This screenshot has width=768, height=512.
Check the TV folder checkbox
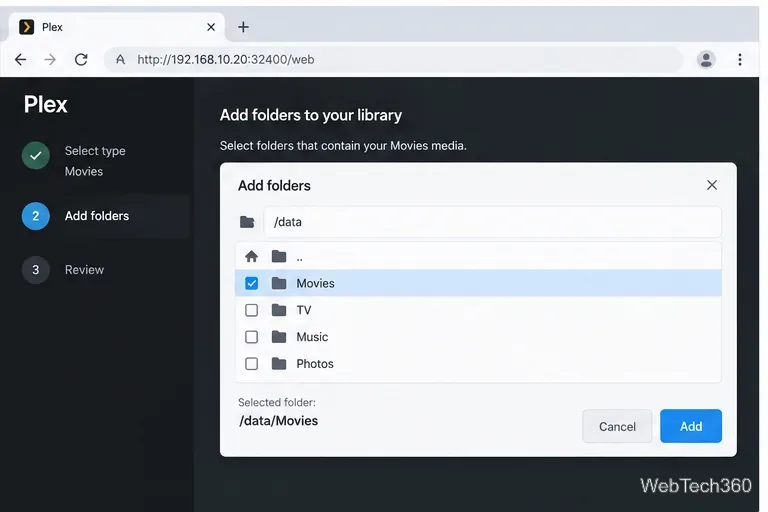[x=251, y=310]
